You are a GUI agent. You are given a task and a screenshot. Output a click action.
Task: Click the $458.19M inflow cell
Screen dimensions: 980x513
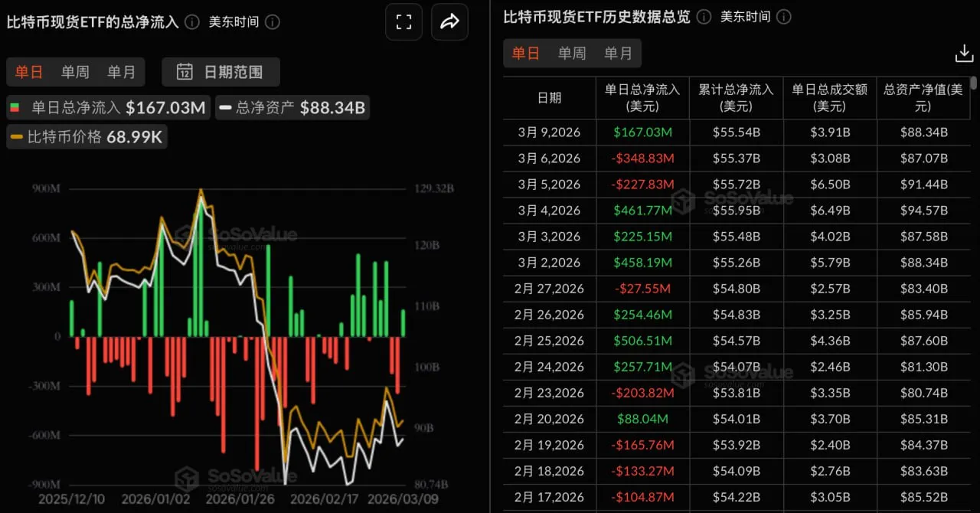pyautogui.click(x=642, y=263)
